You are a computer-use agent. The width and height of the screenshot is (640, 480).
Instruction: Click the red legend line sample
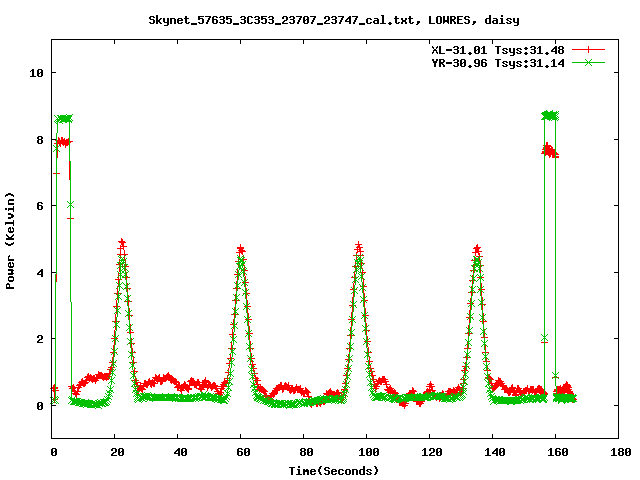[588, 50]
